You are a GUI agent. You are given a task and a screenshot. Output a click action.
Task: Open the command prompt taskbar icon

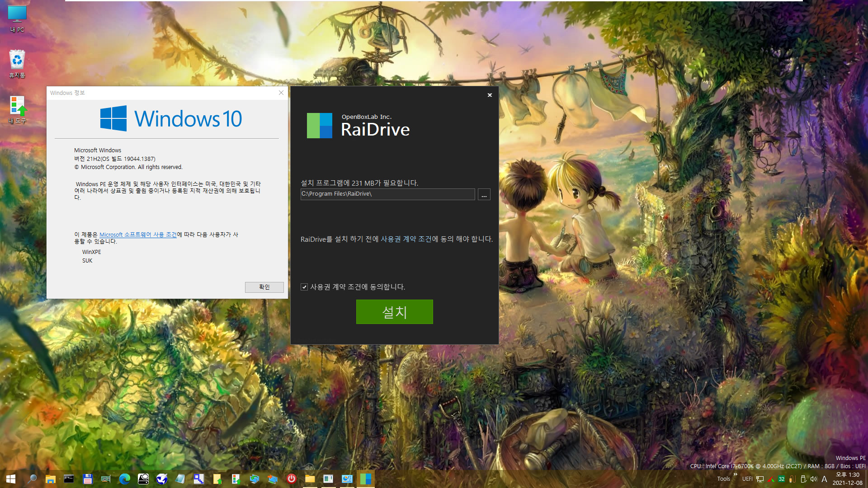69,479
